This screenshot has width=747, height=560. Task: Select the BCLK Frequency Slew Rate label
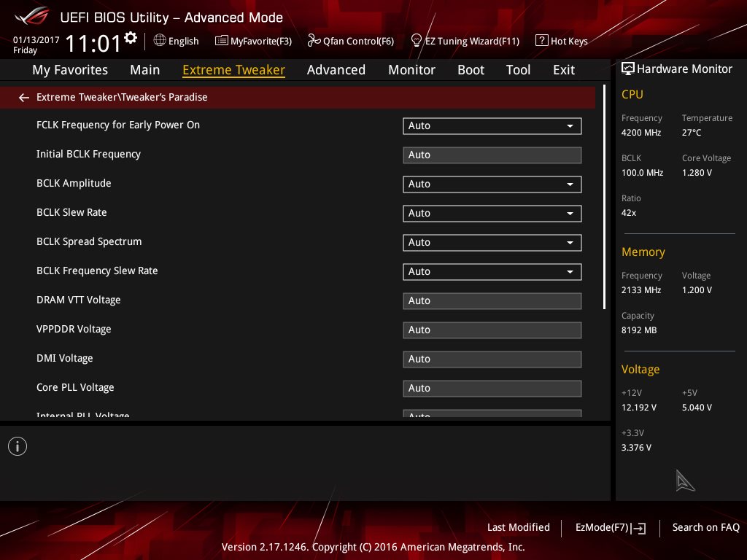pyautogui.click(x=97, y=271)
